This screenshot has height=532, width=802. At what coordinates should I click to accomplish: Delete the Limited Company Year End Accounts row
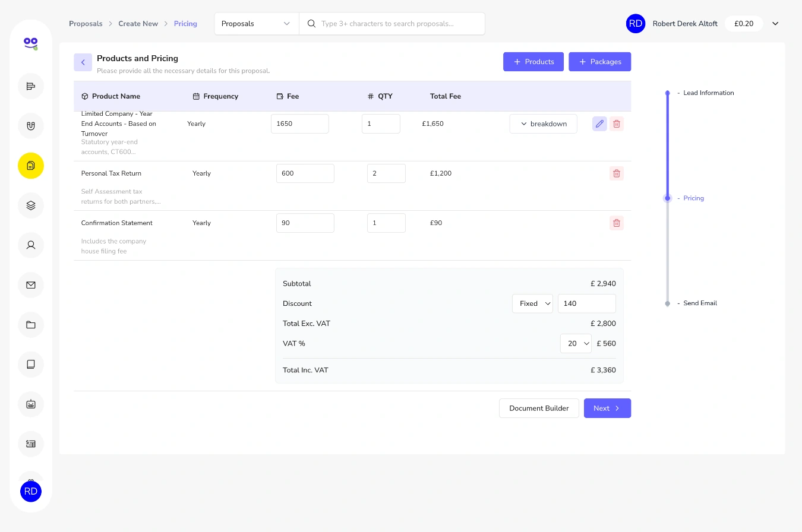point(617,123)
